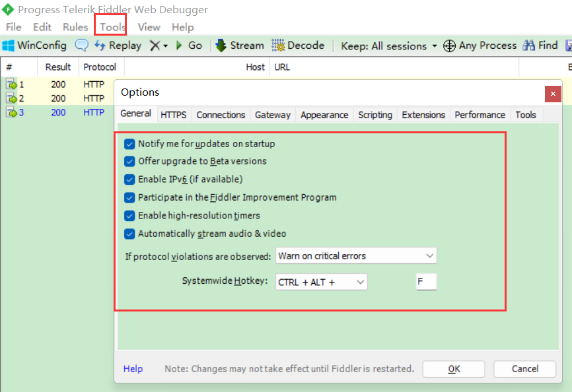Select session 2 row icon

coord(11,98)
